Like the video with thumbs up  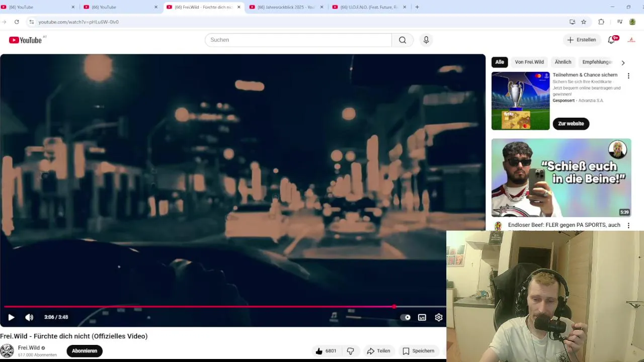(x=325, y=351)
